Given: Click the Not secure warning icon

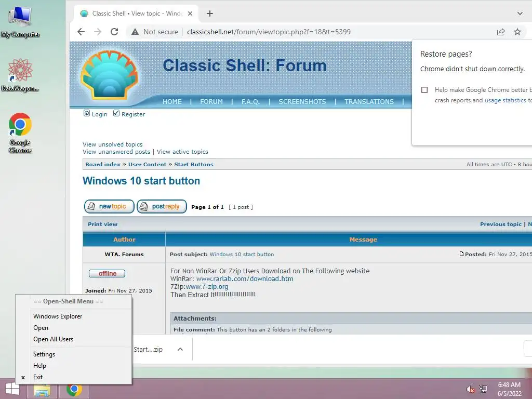Looking at the screenshot, I should pos(135,32).
